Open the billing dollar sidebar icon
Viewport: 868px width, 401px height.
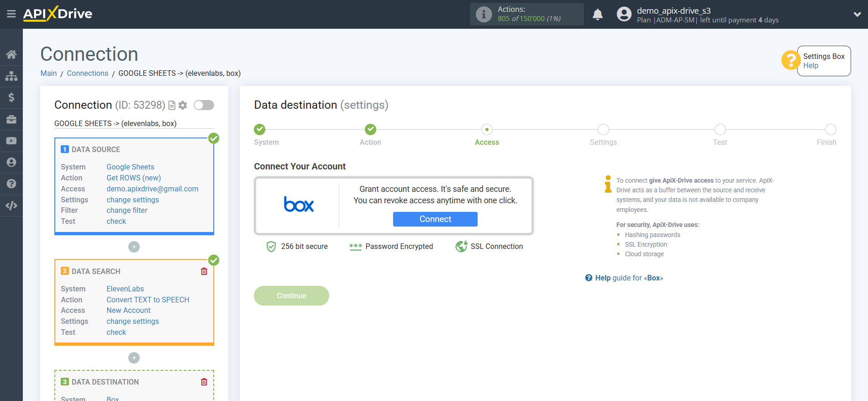coord(11,97)
